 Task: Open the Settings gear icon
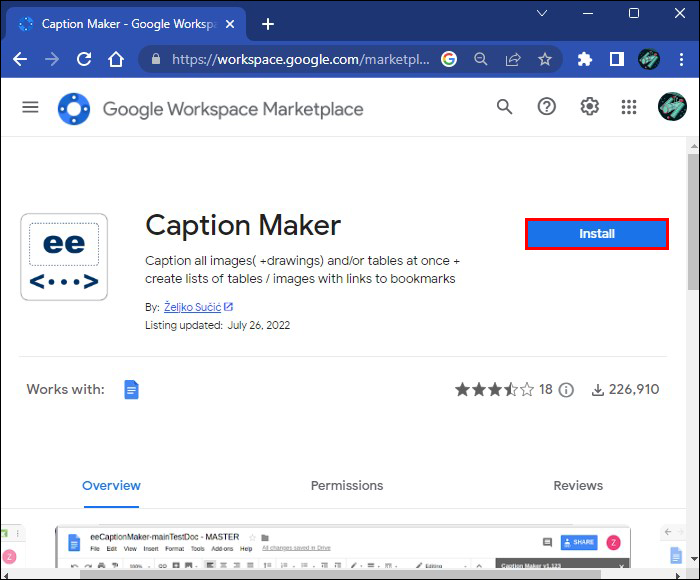(x=589, y=107)
